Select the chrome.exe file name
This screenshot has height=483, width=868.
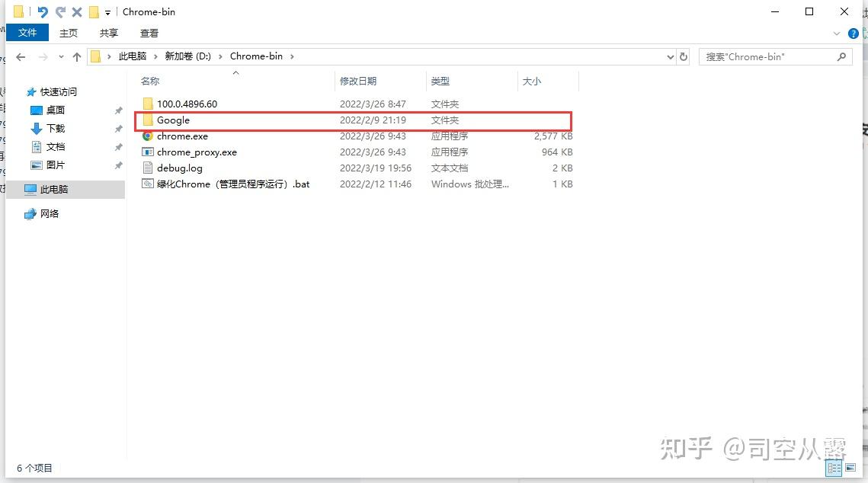tap(183, 136)
